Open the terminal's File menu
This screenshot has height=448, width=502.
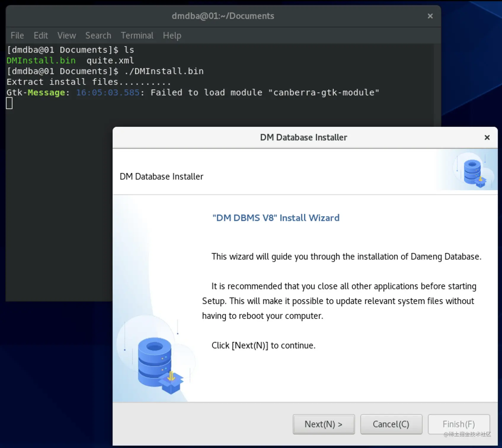point(17,36)
